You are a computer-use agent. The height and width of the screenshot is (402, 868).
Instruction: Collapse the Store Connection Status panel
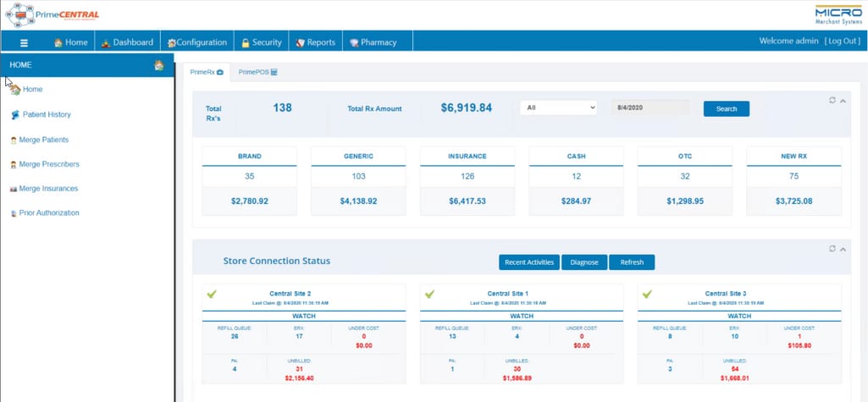843,250
